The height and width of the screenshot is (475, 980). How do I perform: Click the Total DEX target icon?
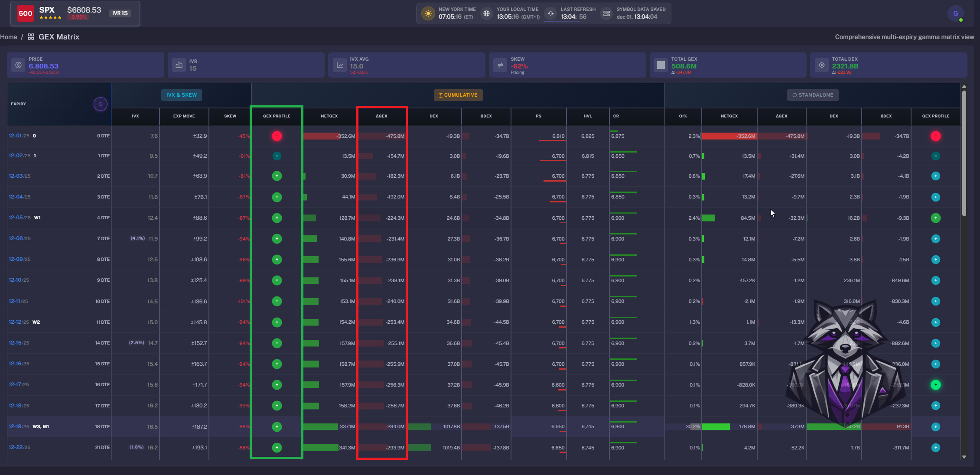(x=821, y=65)
